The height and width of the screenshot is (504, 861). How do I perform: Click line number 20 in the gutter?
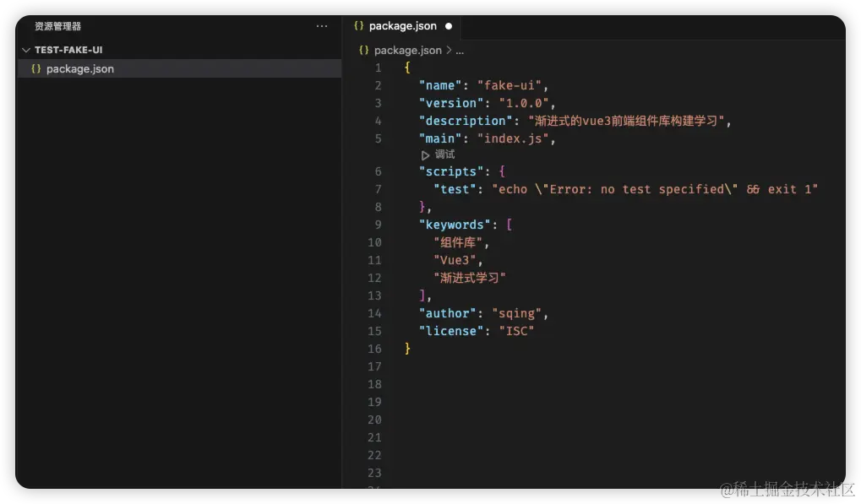click(x=374, y=420)
